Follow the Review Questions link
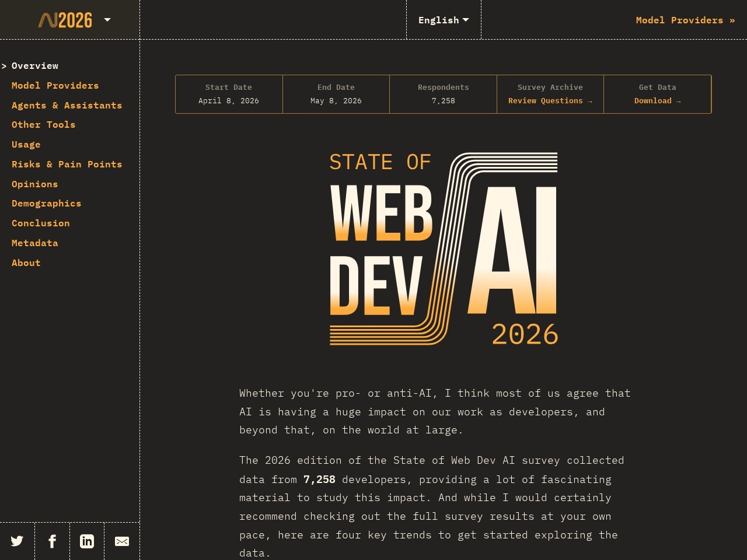This screenshot has height=560, width=747. click(550, 101)
